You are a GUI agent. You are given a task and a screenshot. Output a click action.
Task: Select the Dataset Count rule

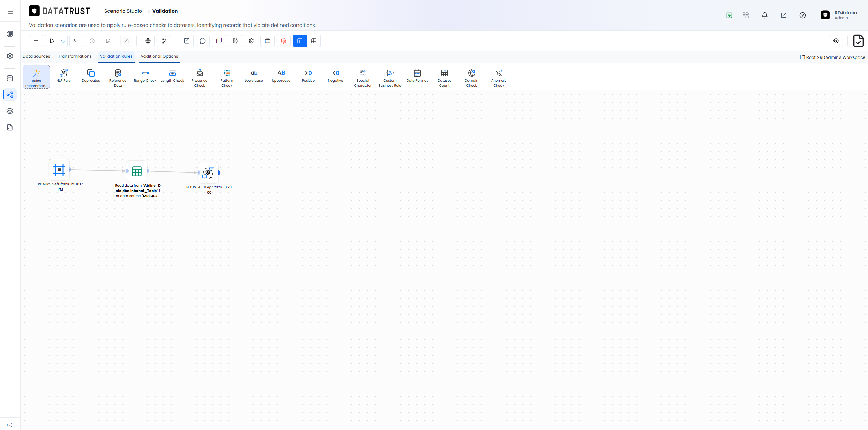click(444, 78)
